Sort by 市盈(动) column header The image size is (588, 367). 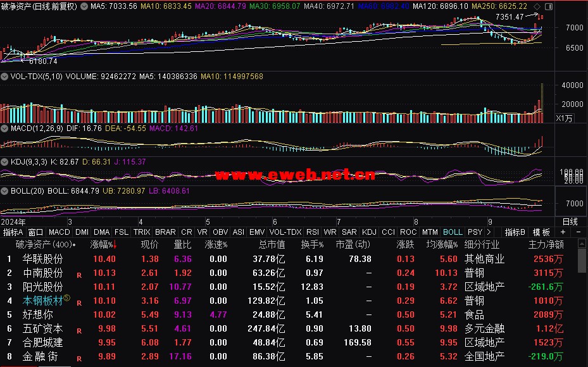click(353, 245)
